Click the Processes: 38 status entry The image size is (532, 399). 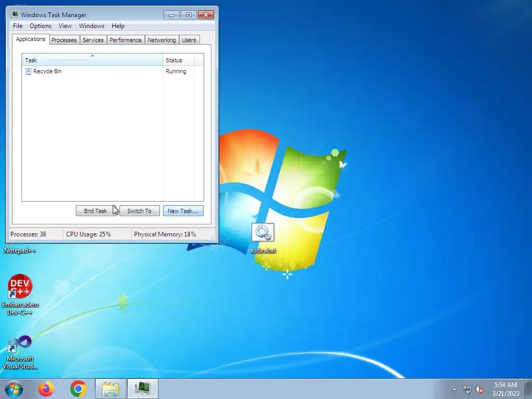(x=28, y=234)
